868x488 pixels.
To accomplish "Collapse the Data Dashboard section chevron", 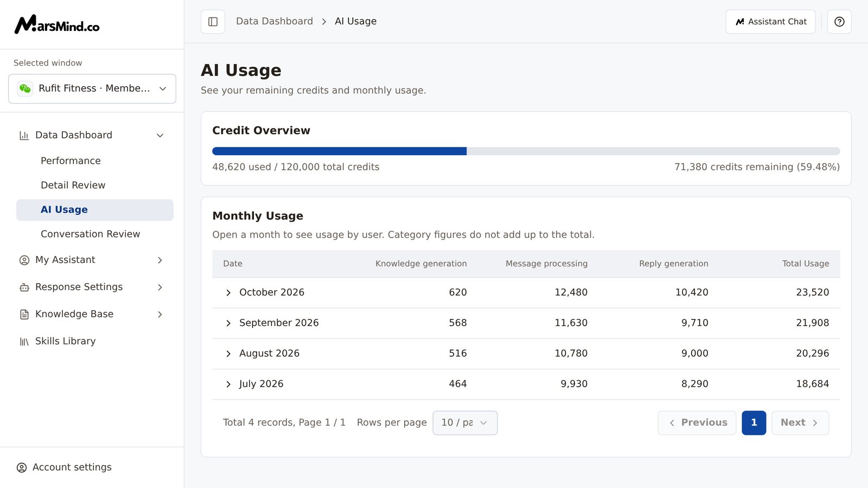I will point(160,136).
